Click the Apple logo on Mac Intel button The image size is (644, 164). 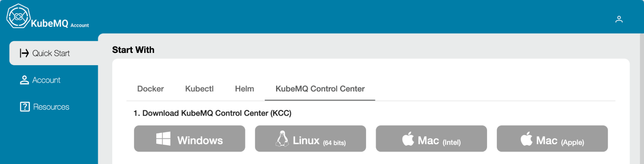[x=408, y=139]
